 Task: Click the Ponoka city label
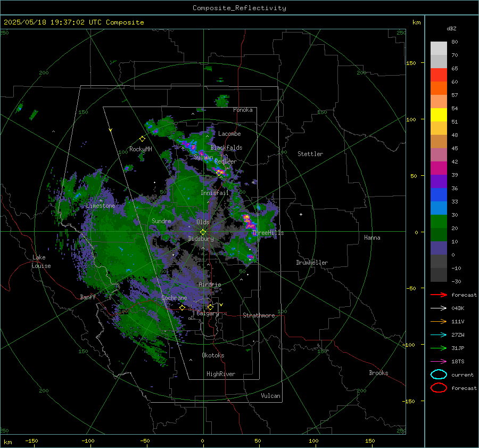click(x=243, y=110)
